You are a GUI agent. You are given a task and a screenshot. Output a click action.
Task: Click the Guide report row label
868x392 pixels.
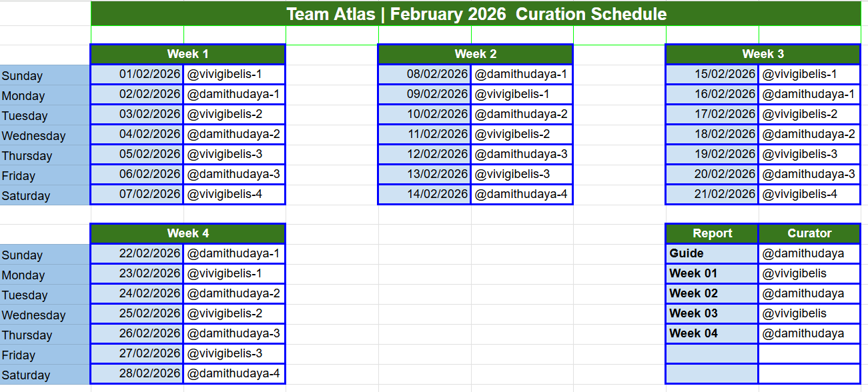click(x=712, y=253)
